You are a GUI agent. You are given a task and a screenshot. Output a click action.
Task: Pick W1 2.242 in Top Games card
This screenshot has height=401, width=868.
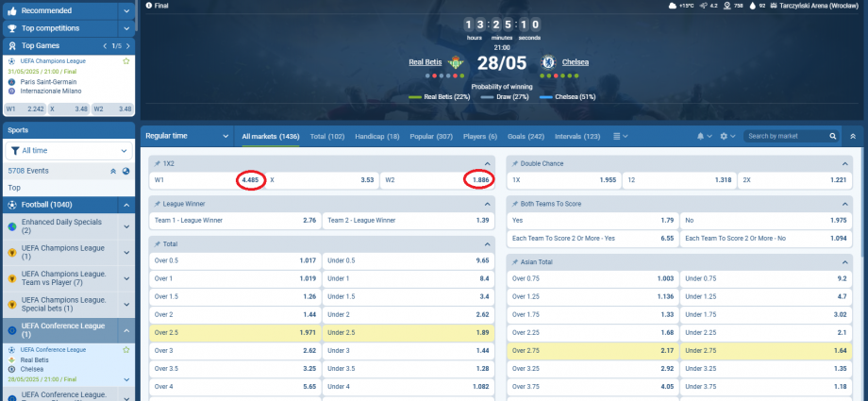tap(25, 109)
